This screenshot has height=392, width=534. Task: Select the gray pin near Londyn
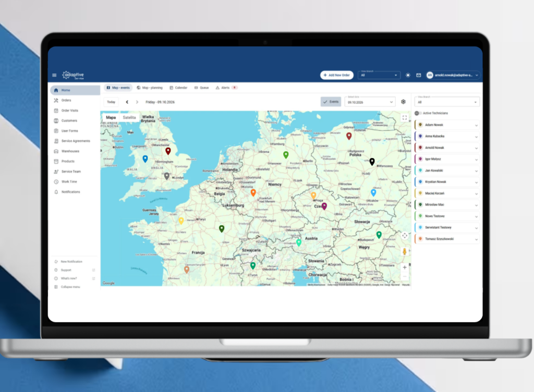point(166,176)
